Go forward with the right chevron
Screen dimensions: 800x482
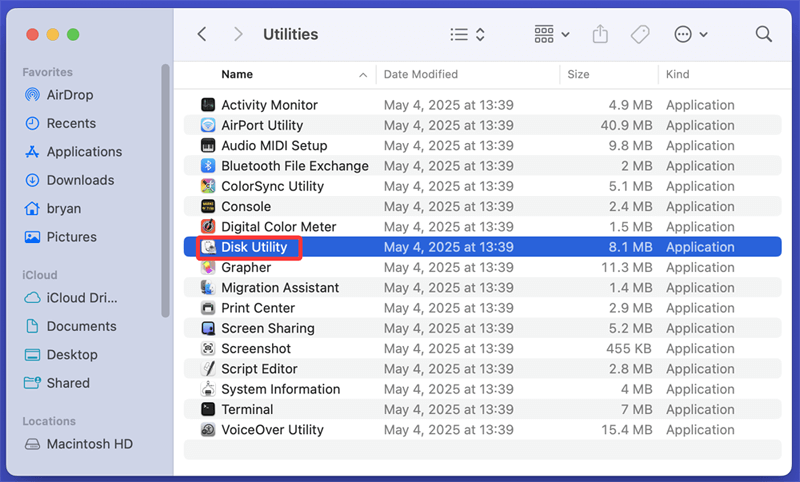pos(238,34)
